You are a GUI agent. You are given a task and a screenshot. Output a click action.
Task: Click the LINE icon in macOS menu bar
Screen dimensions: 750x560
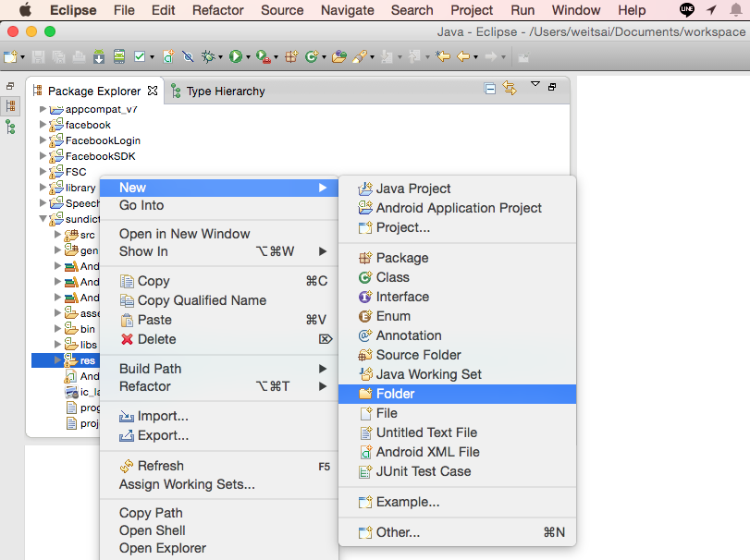(687, 9)
